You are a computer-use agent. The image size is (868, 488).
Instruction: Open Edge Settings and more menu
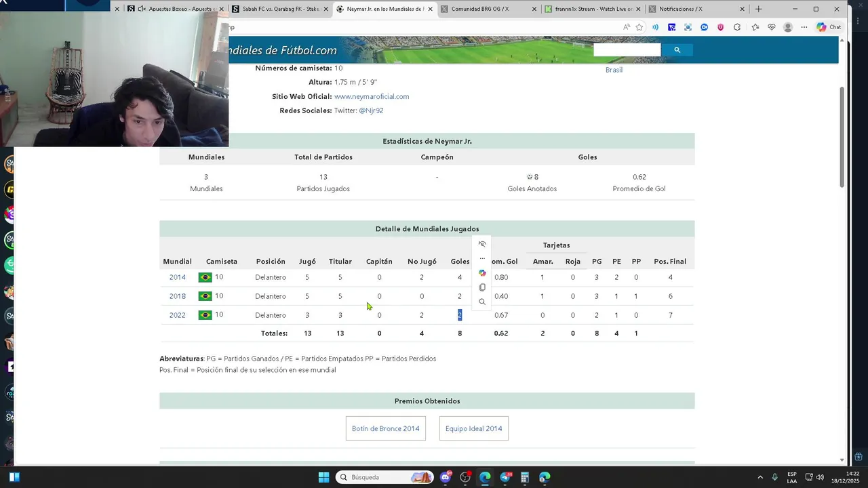(804, 27)
